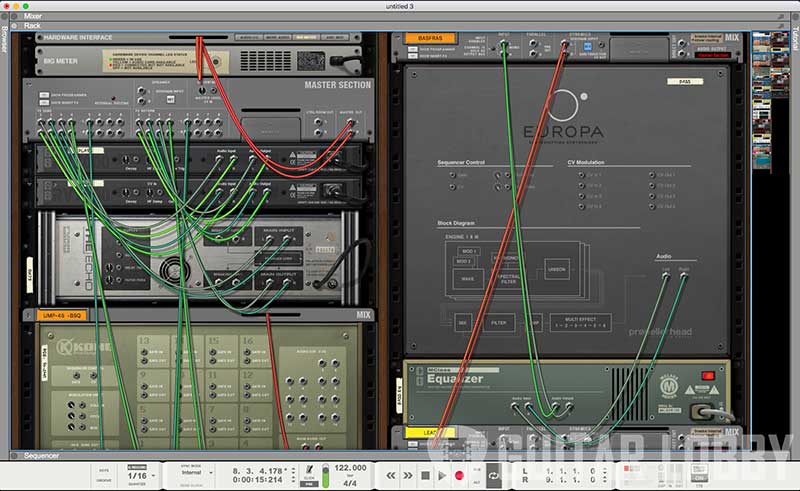800x491 pixels.
Task: Click the Master Section sidechain input button
Action: [170, 100]
